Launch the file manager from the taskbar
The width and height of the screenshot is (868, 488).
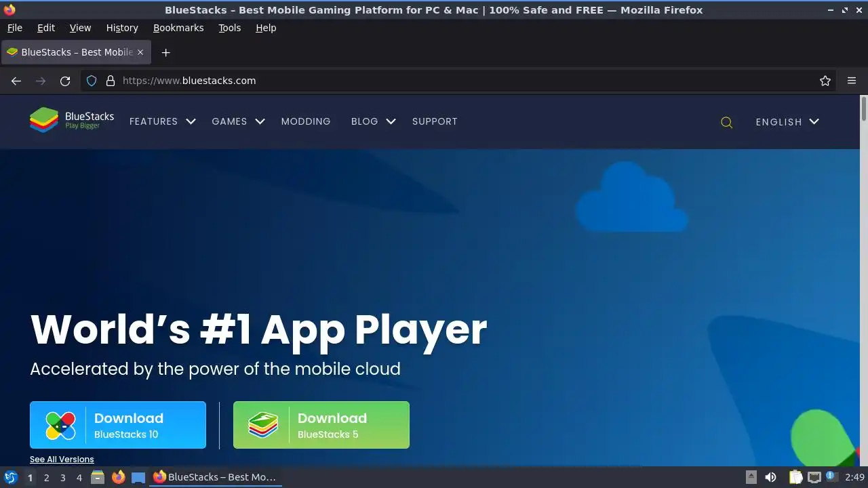click(x=98, y=477)
